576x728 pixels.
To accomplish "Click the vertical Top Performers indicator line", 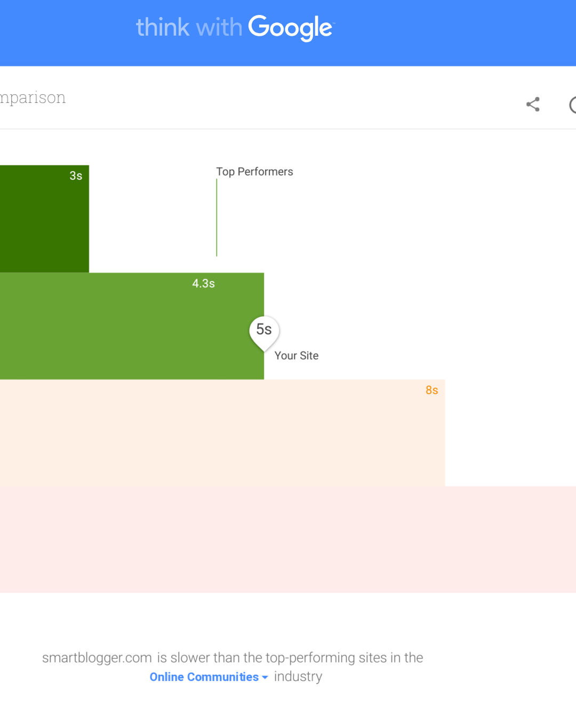I will tap(217, 218).
